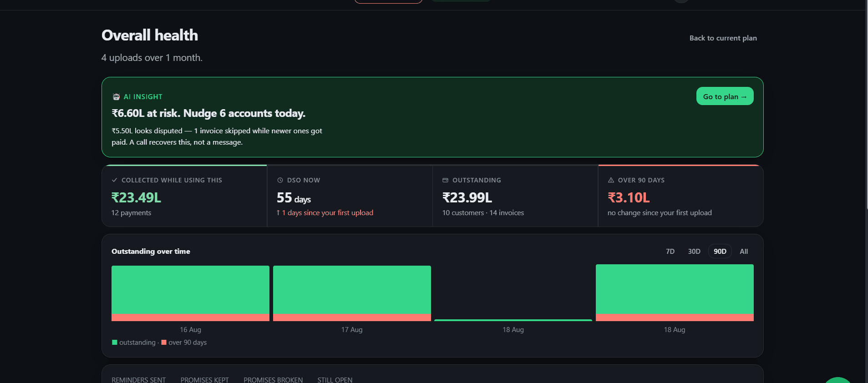
Task: Click the Overall health heading
Action: (150, 35)
